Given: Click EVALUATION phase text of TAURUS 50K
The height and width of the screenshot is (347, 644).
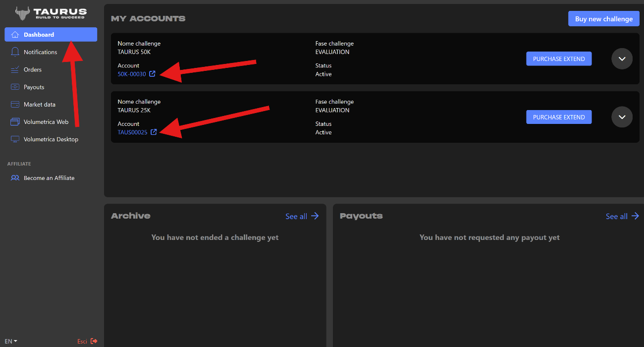Looking at the screenshot, I should point(332,52).
